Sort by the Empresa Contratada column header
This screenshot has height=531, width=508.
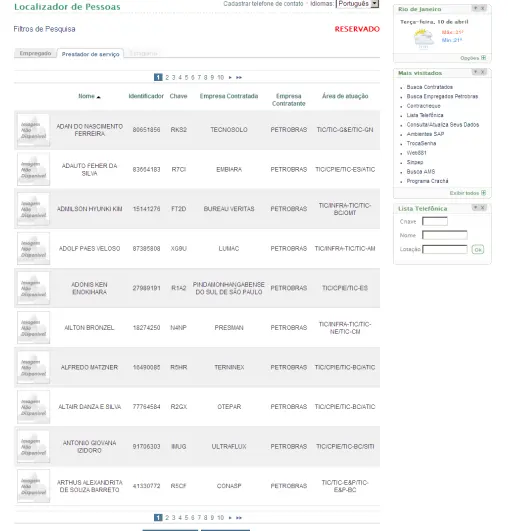click(x=229, y=96)
